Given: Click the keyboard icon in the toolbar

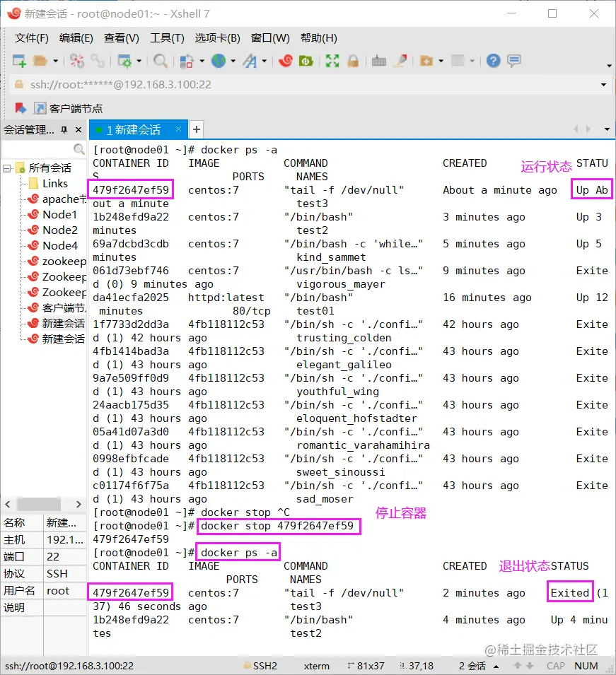Looking at the screenshot, I should [x=379, y=61].
